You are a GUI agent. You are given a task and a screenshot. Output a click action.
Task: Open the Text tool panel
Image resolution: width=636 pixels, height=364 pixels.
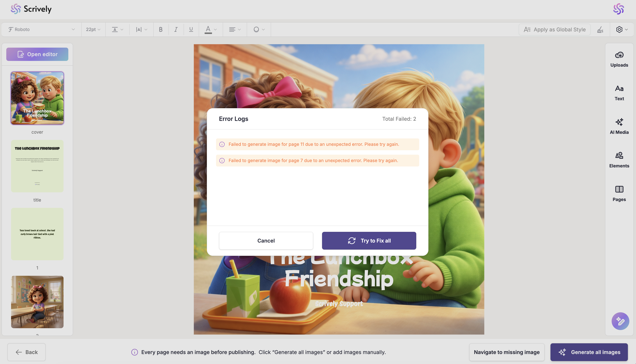point(619,93)
